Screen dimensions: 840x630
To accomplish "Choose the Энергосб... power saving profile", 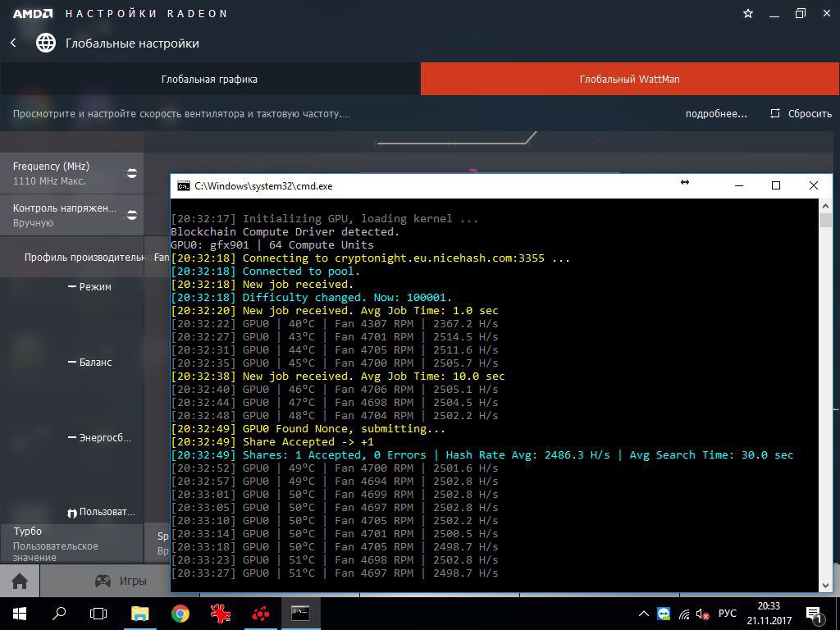I will tap(99, 438).
